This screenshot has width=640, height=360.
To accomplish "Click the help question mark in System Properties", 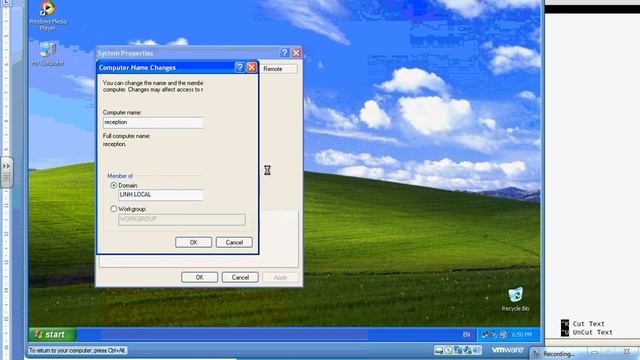I will 284,53.
